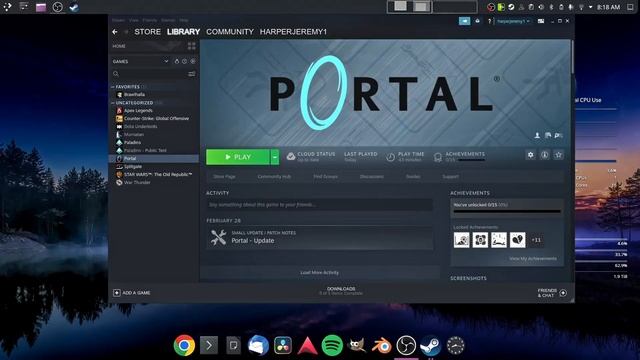The image size is (640, 360).
Task: Open Friends & Chat plus icon
Action: click(563, 293)
